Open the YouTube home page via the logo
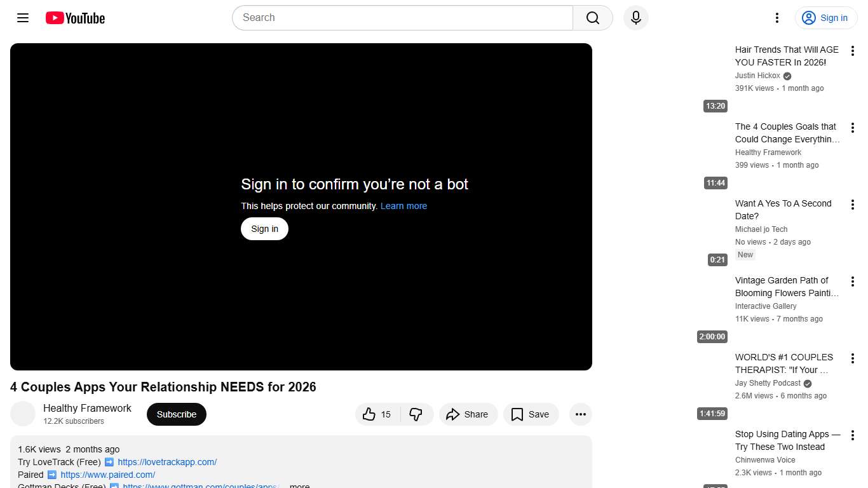Image resolution: width=868 pixels, height=488 pixels. 74,18
